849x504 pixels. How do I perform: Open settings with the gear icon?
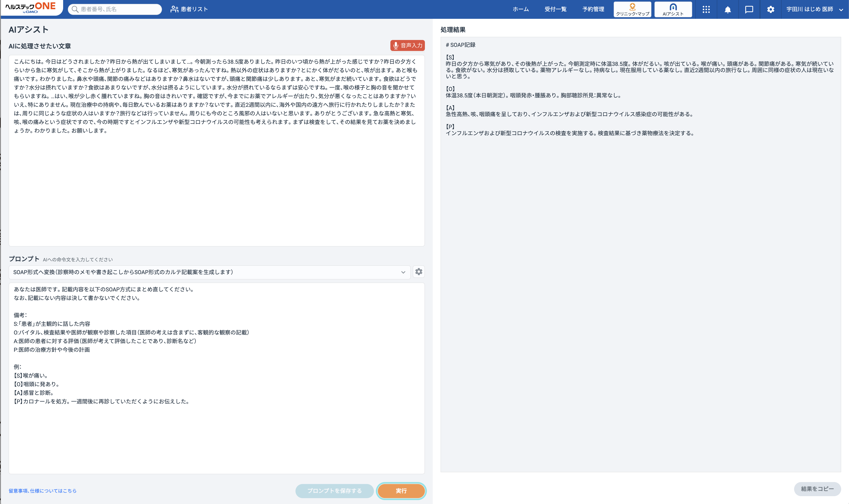click(x=771, y=9)
